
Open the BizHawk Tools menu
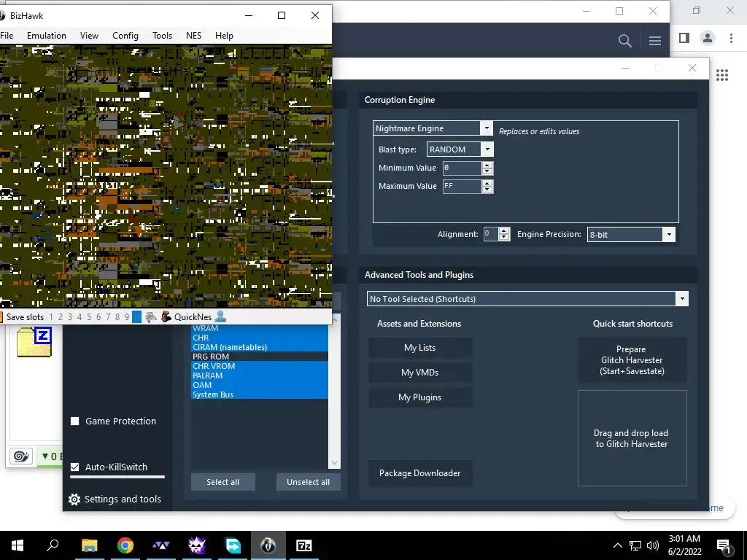162,36
